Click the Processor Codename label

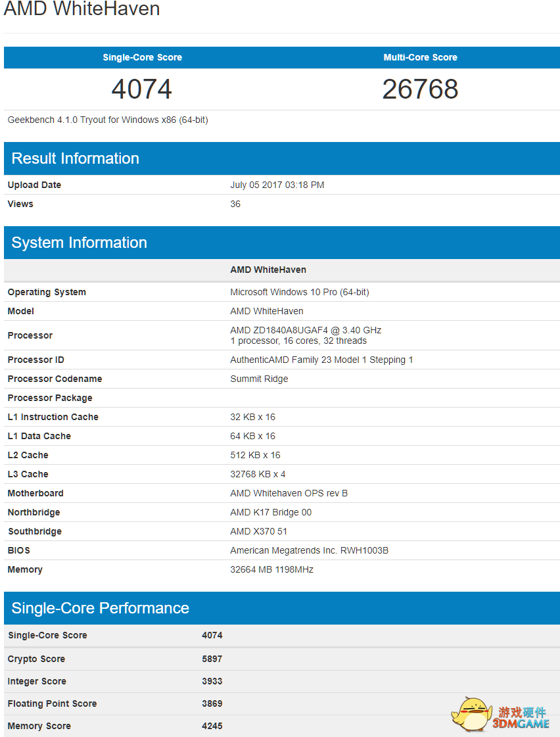55,379
